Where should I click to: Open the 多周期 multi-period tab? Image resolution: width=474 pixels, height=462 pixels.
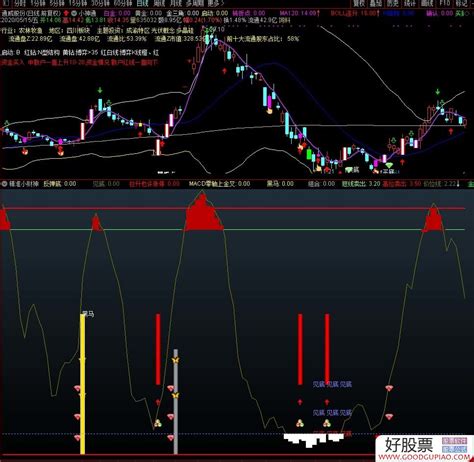click(195, 3)
